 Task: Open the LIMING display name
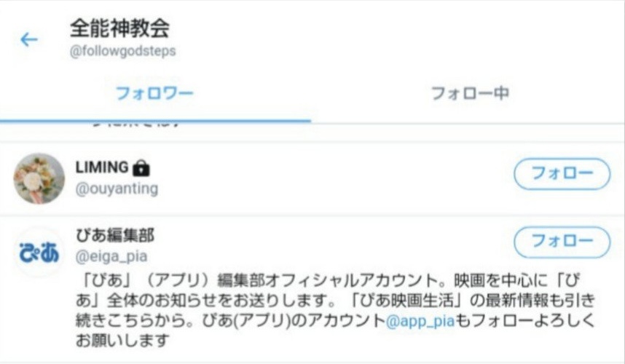102,167
